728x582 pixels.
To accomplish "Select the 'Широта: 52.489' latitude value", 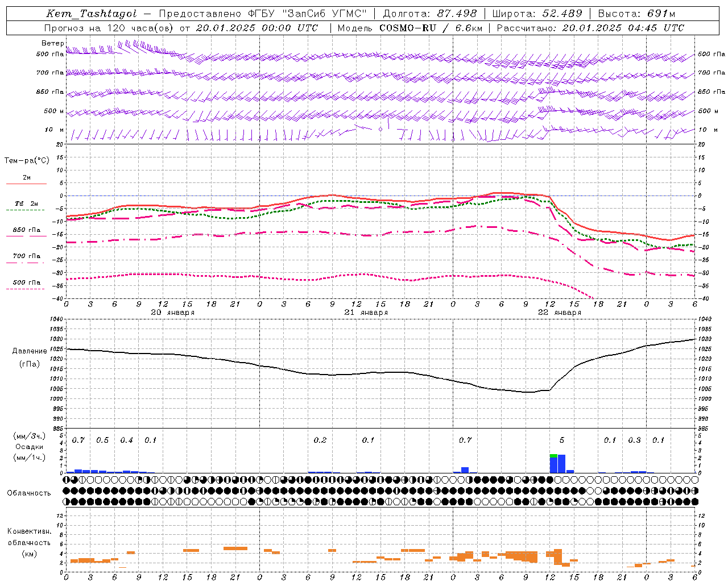I will pyautogui.click(x=537, y=14).
